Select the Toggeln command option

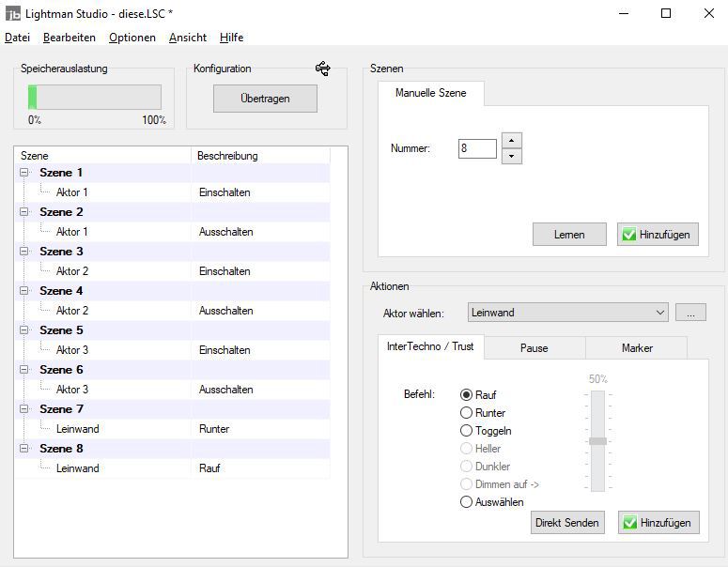[x=467, y=431]
